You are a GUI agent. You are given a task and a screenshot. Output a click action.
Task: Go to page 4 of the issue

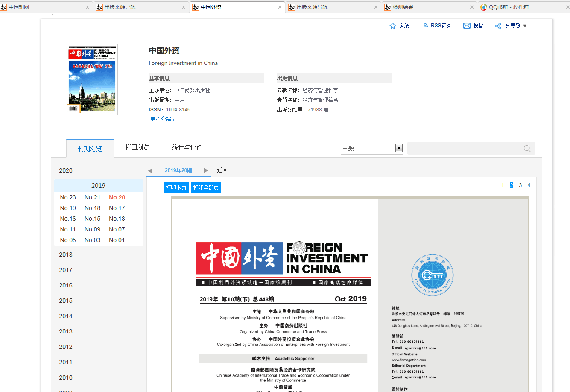point(529,185)
